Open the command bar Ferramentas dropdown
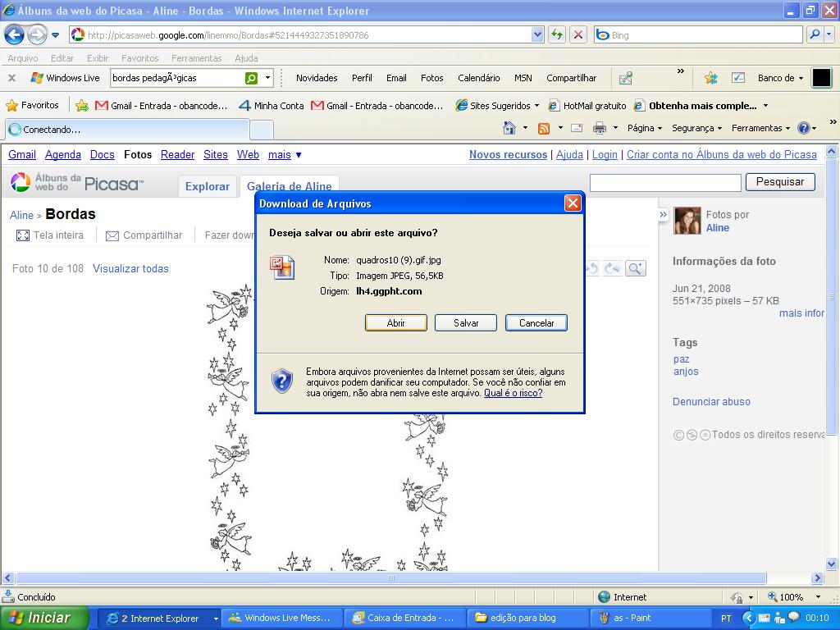 (760, 128)
